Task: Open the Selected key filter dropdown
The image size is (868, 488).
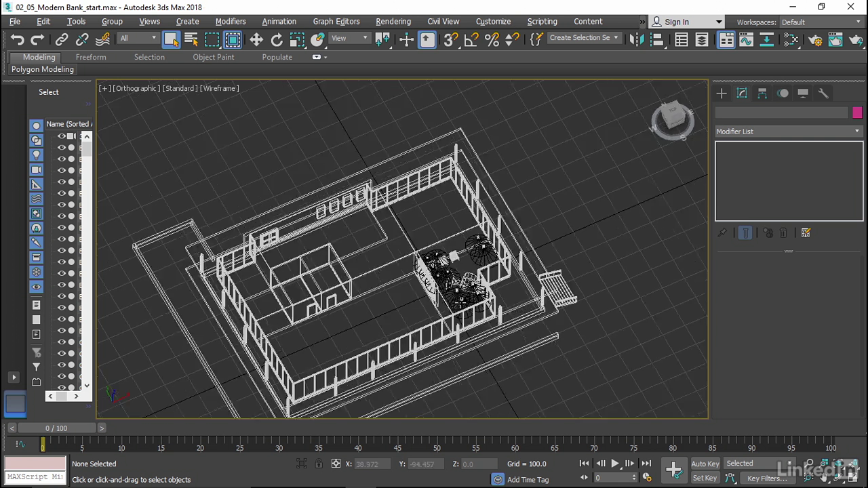Action: click(758, 464)
